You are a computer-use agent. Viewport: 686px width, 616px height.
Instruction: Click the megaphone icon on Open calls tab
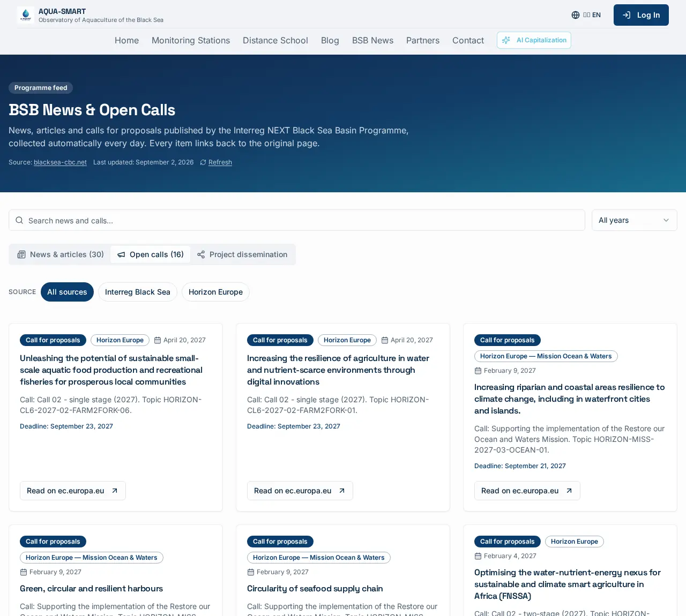pyautogui.click(x=121, y=254)
